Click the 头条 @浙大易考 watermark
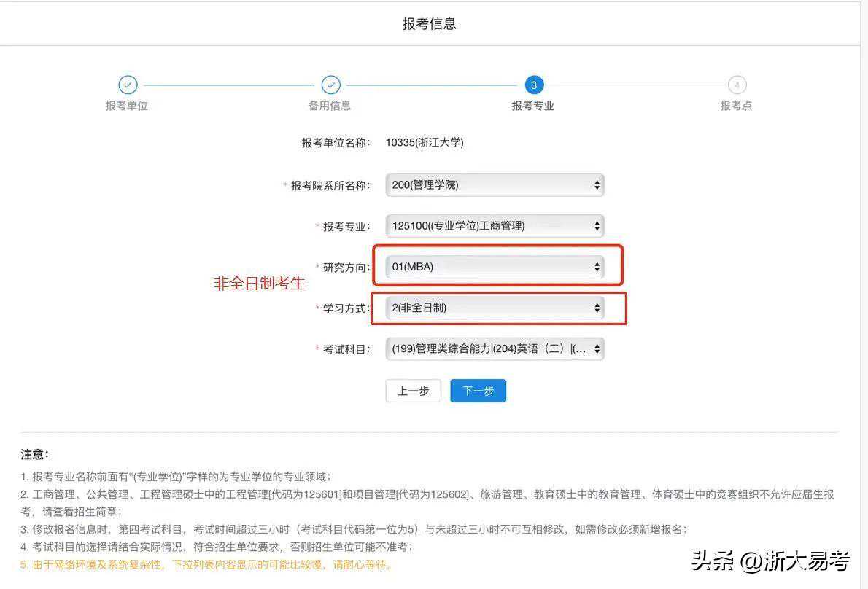Screen dimensions: 868x589 pos(770,561)
